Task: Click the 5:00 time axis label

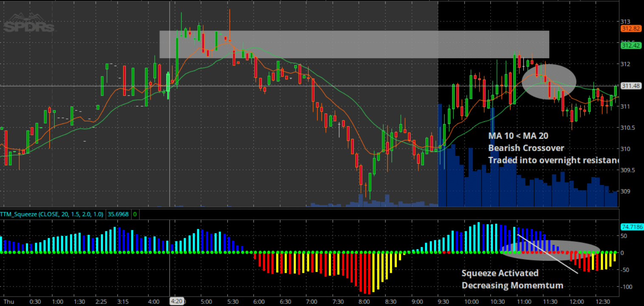Action: pos(206,301)
